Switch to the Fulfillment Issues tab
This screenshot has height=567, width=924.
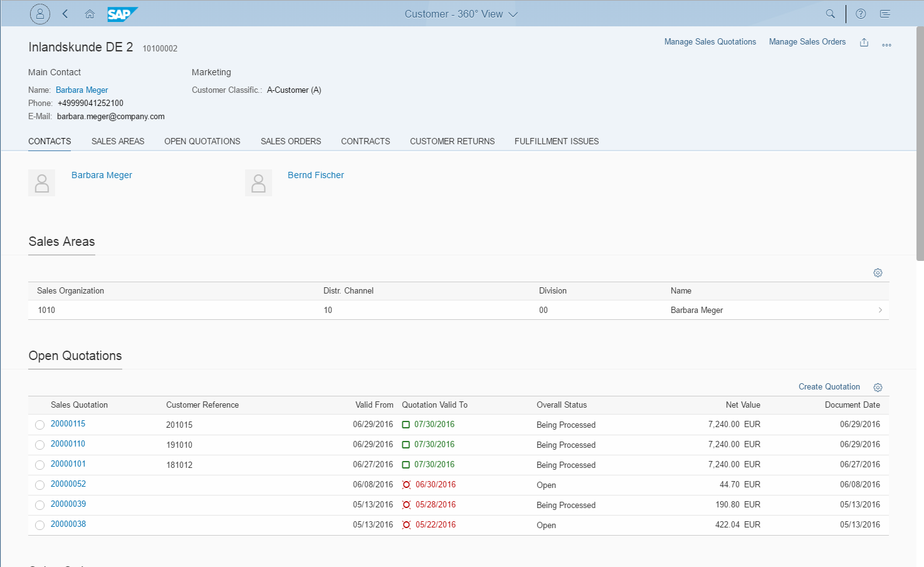coord(556,141)
